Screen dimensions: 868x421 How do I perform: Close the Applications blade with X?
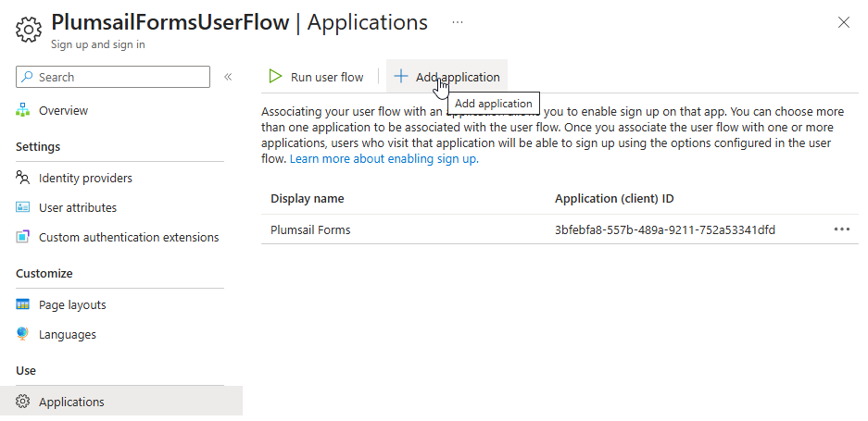(844, 22)
